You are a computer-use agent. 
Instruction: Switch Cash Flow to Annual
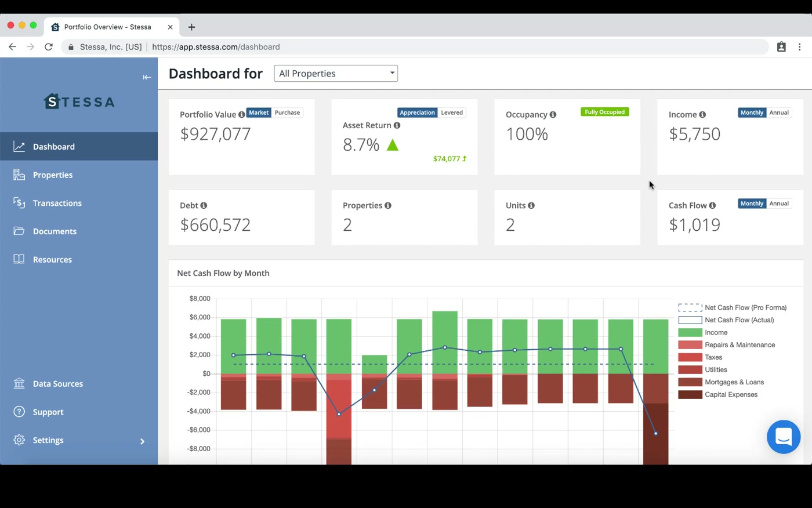coord(779,204)
